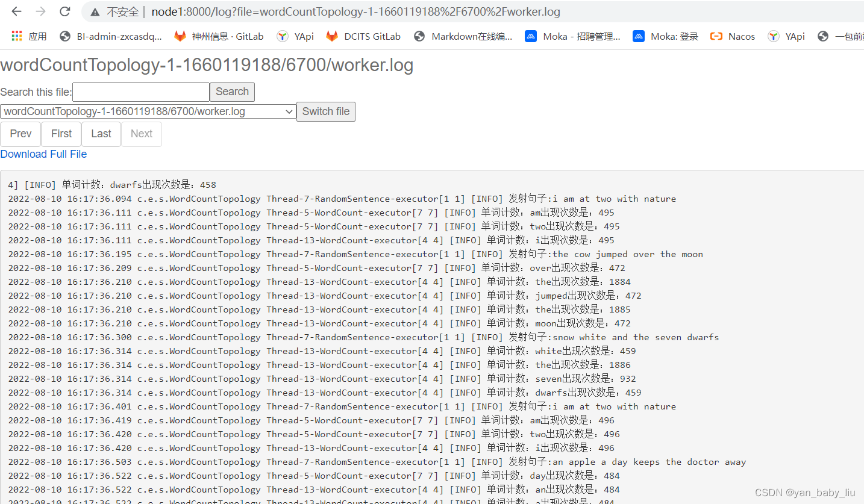Open the apps grid bookmark icon
The height and width of the screenshot is (504, 864).
[17, 36]
